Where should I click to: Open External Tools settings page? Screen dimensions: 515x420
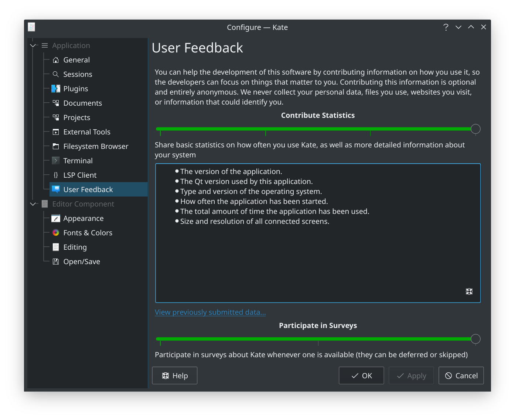point(98,132)
